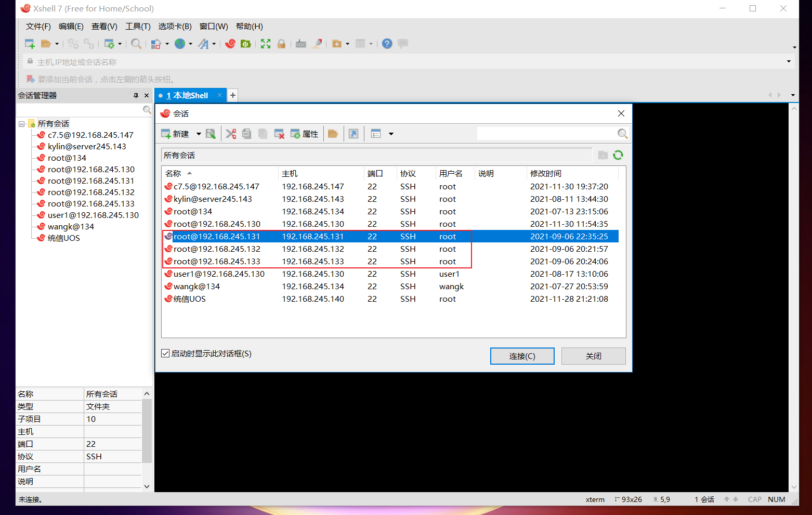Open dropdown next to session properties gear icon

click(x=120, y=44)
